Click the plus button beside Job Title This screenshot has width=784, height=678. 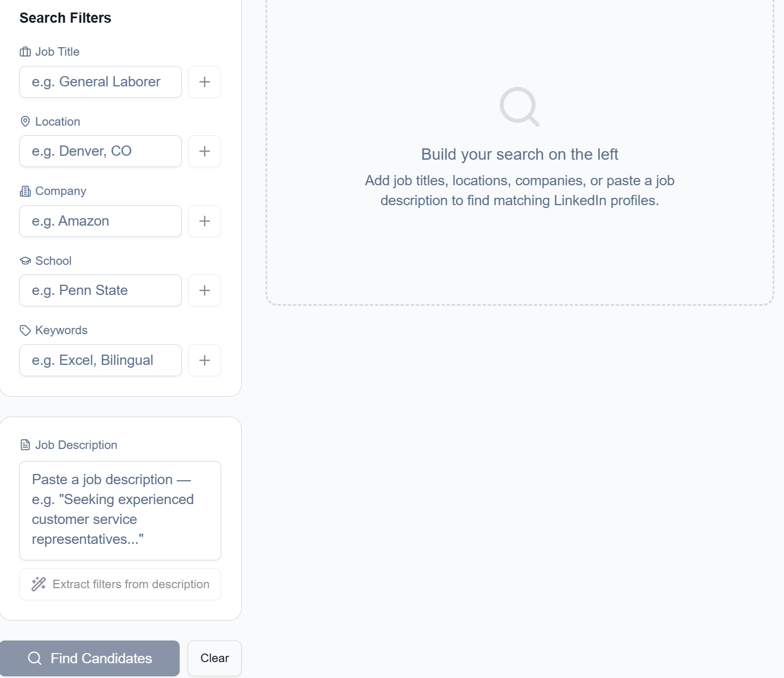coord(205,82)
